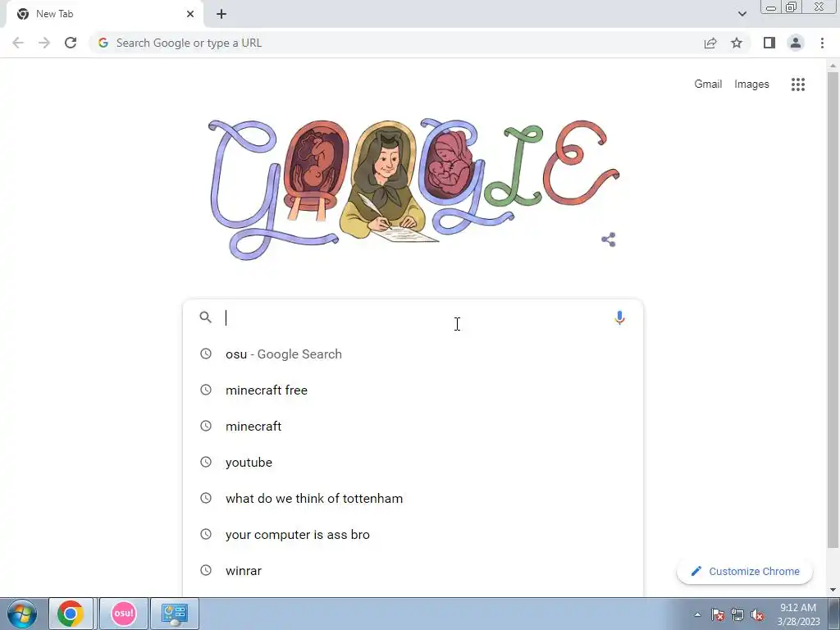Open the tab search dropdown chevron

coord(742,14)
